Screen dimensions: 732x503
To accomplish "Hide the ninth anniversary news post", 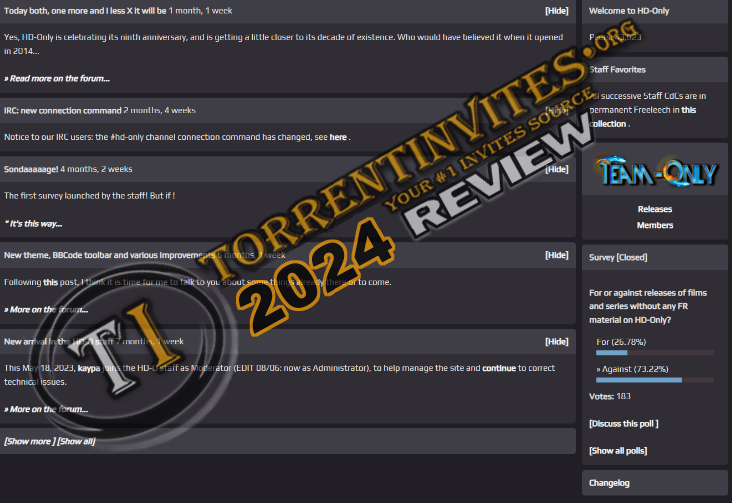I will [x=556, y=11].
